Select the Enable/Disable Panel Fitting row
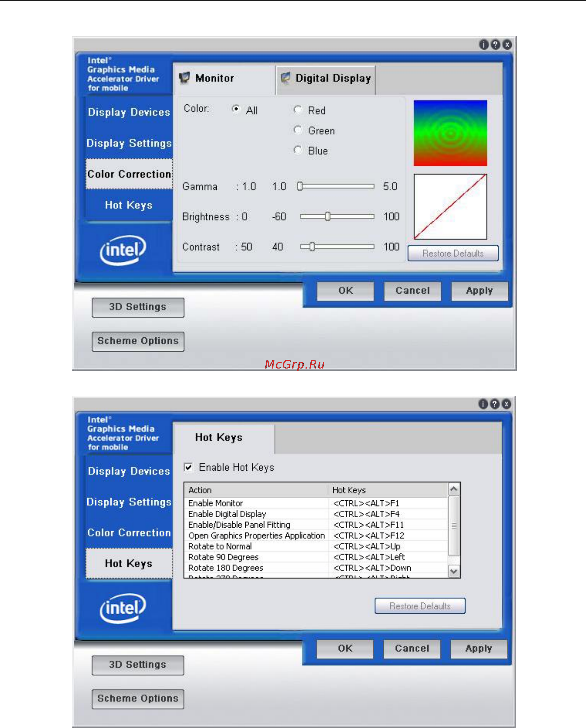This screenshot has height=728, width=586. point(316,525)
